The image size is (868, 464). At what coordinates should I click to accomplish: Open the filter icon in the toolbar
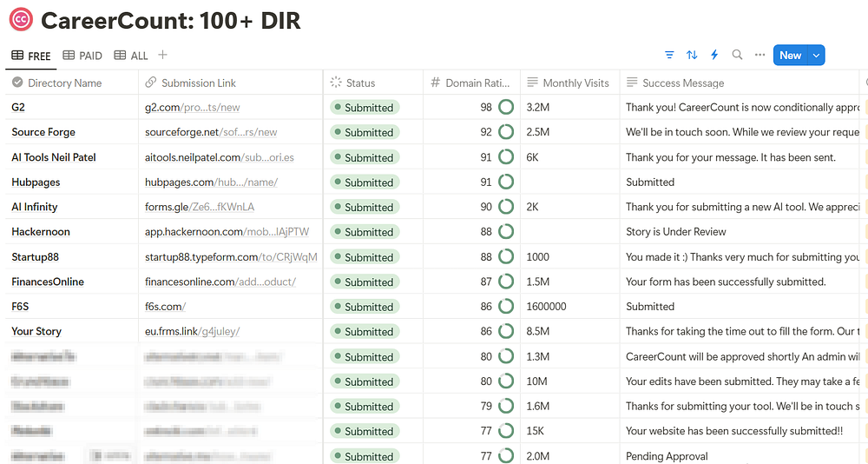click(669, 55)
